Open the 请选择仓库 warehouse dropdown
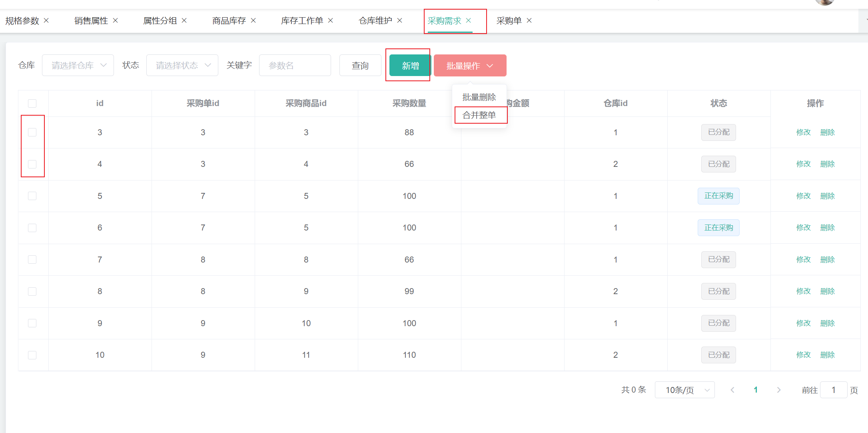868x433 pixels. click(x=78, y=65)
